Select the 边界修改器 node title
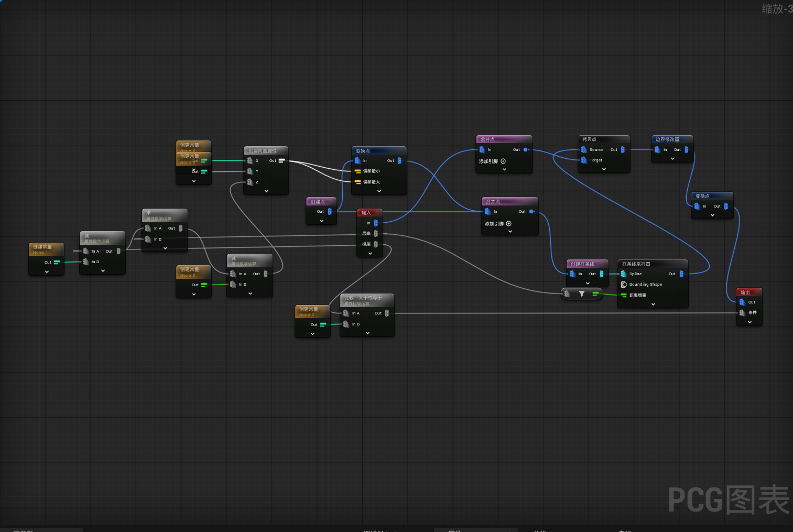793x532 pixels. (x=667, y=139)
